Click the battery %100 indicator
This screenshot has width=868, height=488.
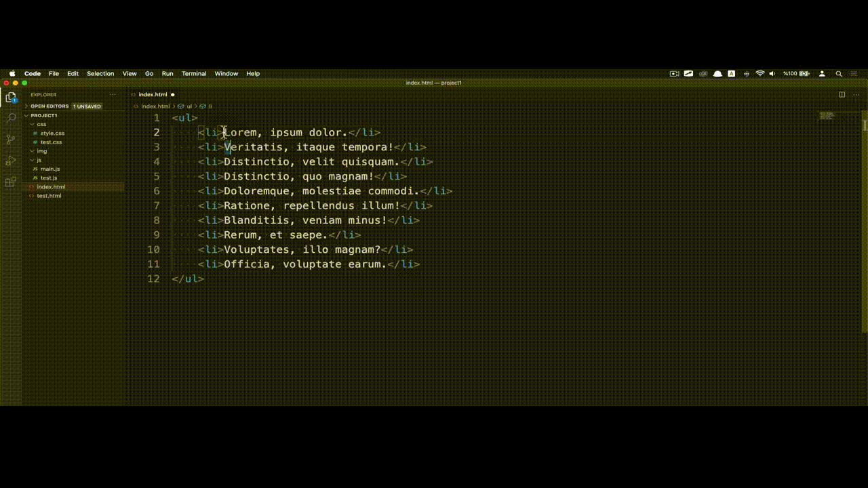point(796,73)
